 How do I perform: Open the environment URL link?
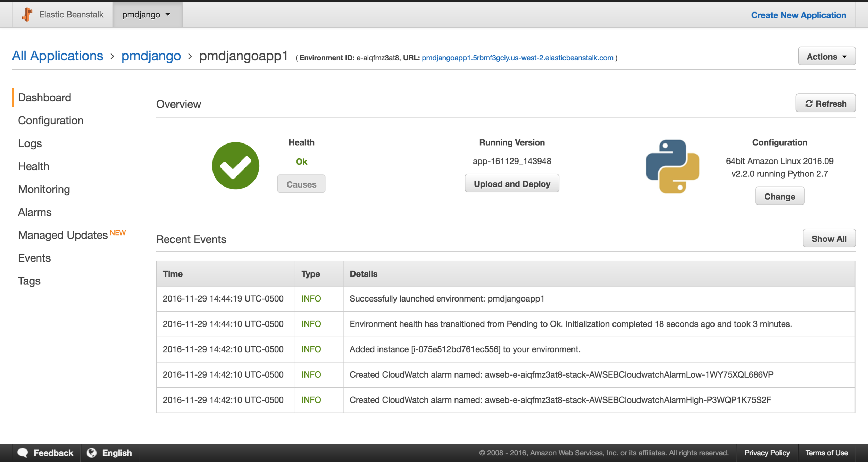[x=517, y=58]
